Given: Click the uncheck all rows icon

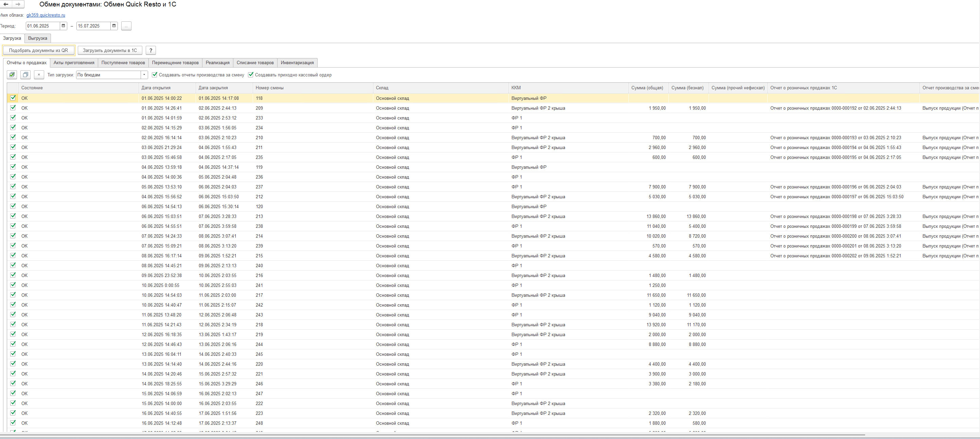Looking at the screenshot, I should pos(25,75).
